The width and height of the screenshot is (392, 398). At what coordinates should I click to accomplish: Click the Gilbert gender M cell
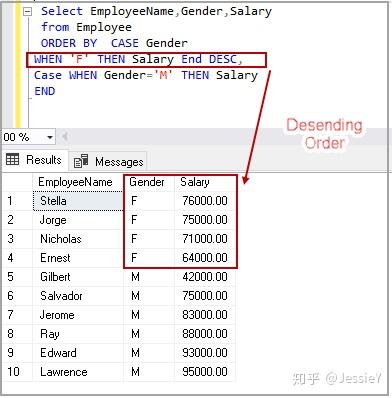pos(149,277)
